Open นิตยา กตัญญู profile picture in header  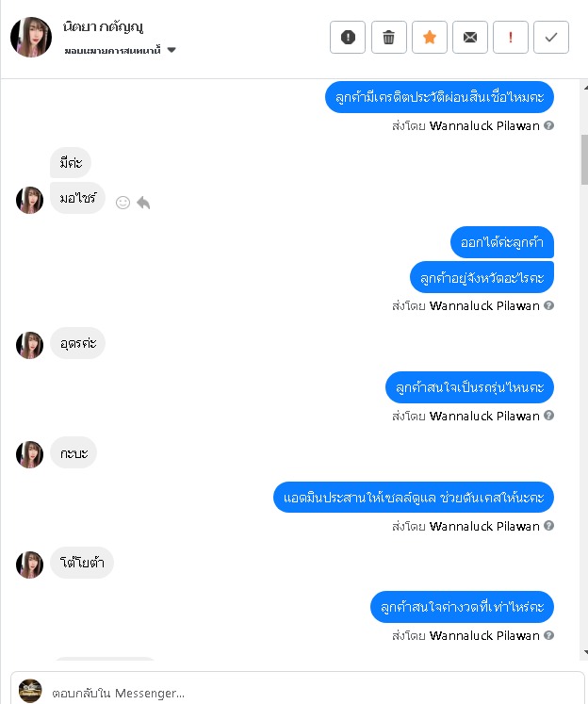[31, 38]
